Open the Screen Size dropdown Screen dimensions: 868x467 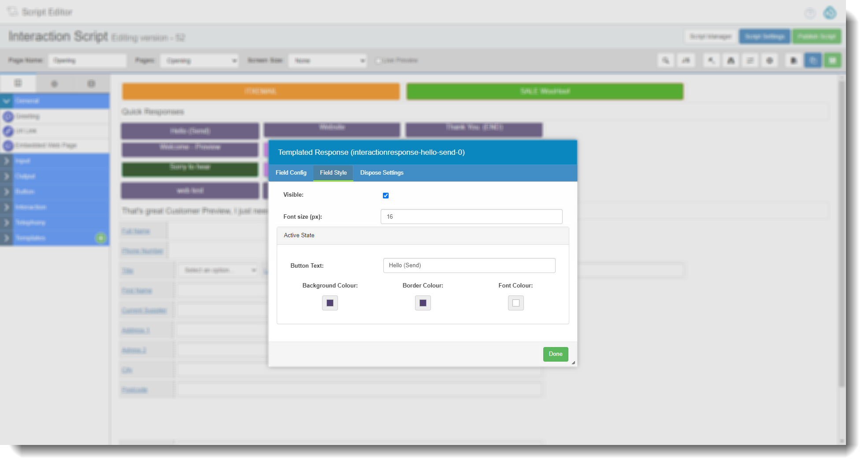pos(328,60)
